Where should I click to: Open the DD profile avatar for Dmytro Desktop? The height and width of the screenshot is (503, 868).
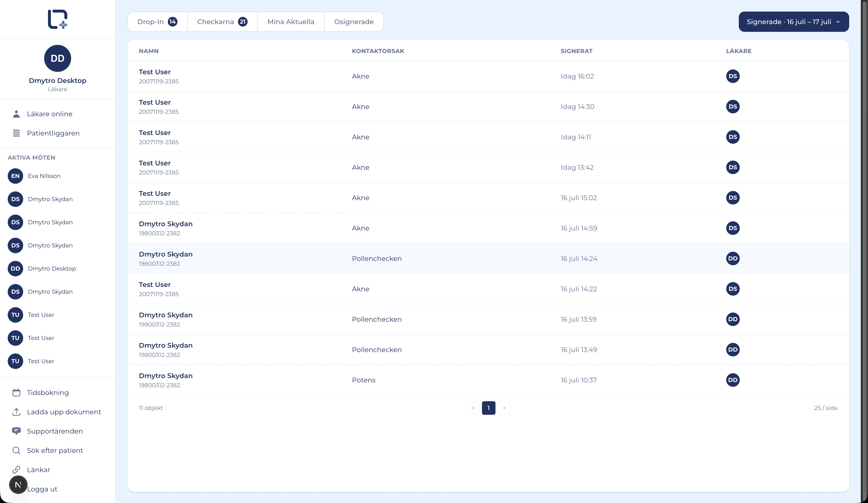[58, 58]
